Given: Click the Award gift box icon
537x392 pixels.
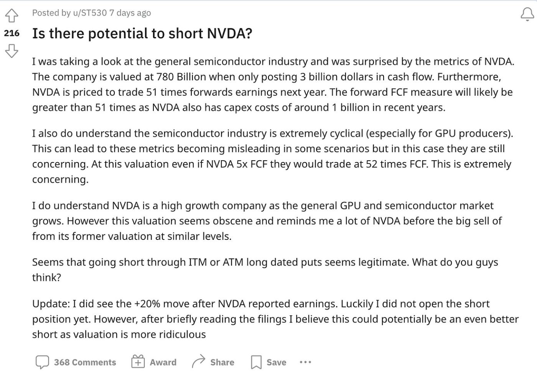Looking at the screenshot, I should pos(138,362).
